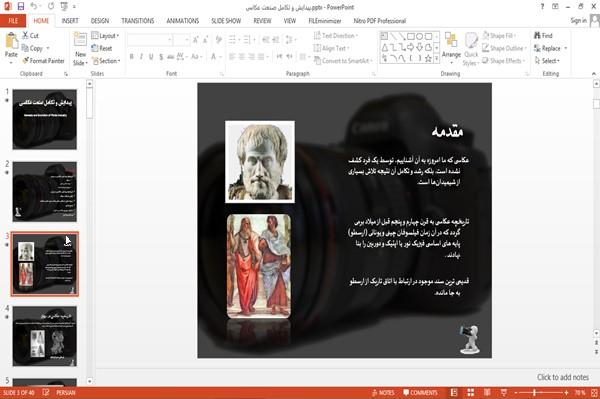
Task: Switch to Normal view in the status bar
Action: [454, 392]
